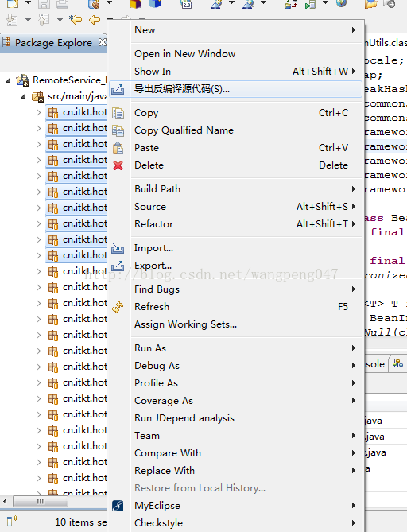
Task: Click the Next Annotation toolbar icon
Action: point(12,20)
